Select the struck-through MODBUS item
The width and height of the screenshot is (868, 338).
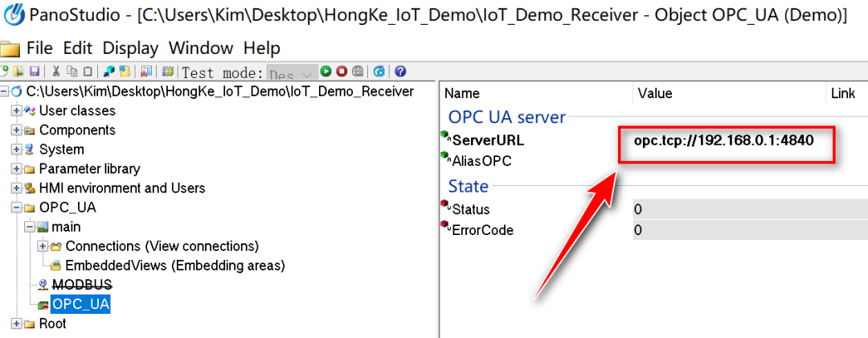pos(81,285)
